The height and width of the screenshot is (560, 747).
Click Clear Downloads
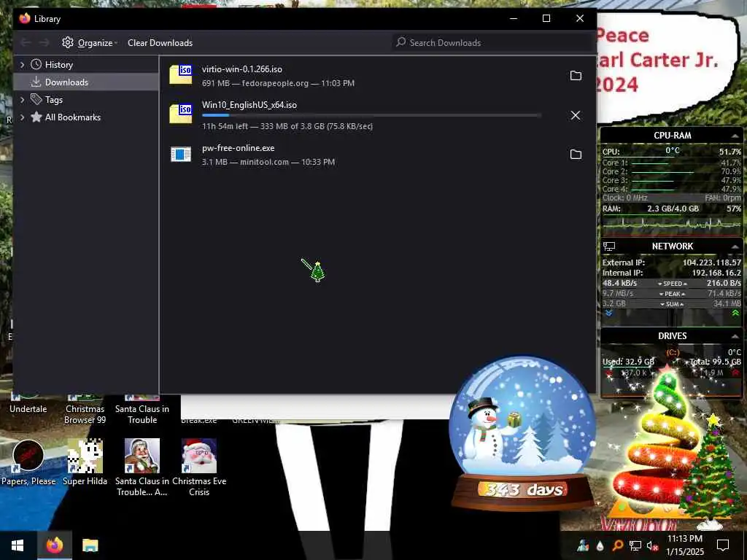[x=160, y=43]
